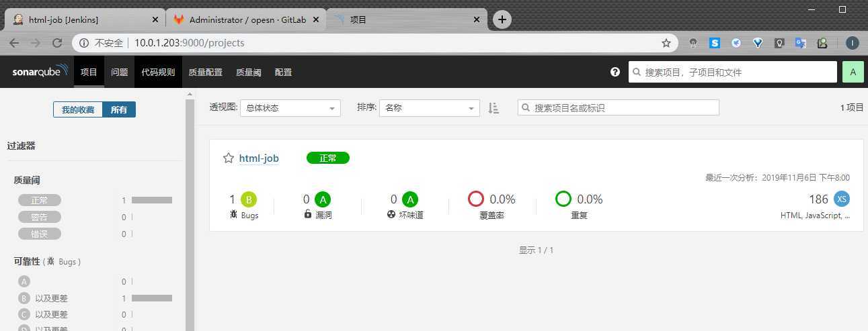Click the A code smells rating badge

tap(410, 199)
